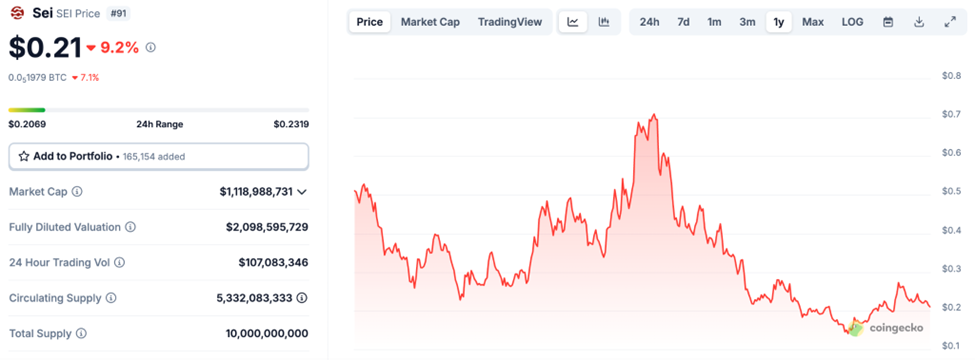Image resolution: width=975 pixels, height=360 pixels.
Task: Select the Max time range
Action: (813, 22)
